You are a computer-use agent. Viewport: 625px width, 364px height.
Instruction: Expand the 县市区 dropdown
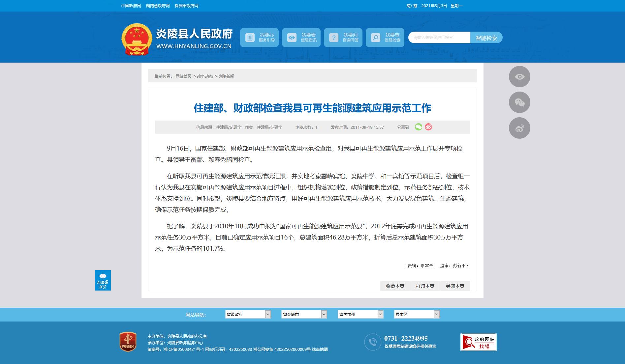[417, 314]
